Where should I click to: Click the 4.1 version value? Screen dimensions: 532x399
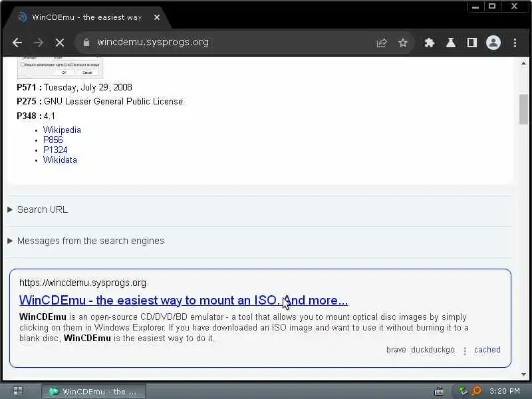[49, 116]
